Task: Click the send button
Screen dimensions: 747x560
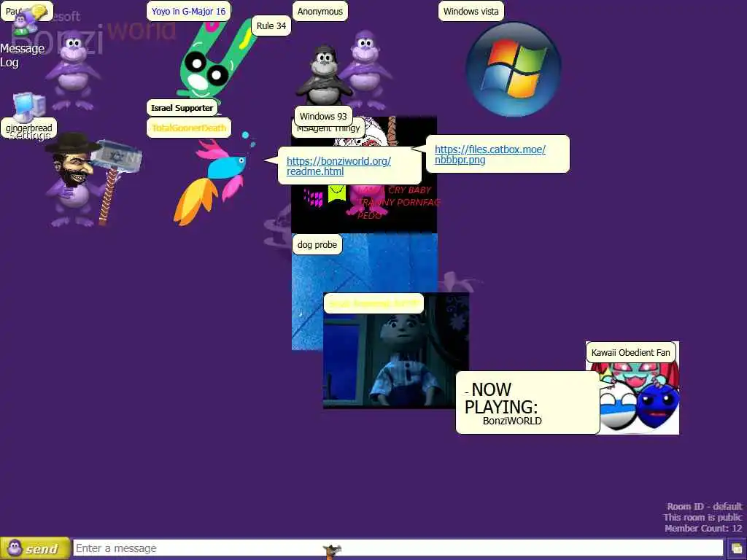Action: tap(35, 548)
